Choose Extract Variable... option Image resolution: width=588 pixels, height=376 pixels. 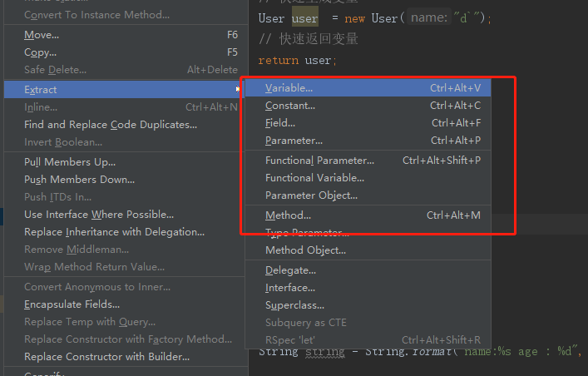click(368, 88)
